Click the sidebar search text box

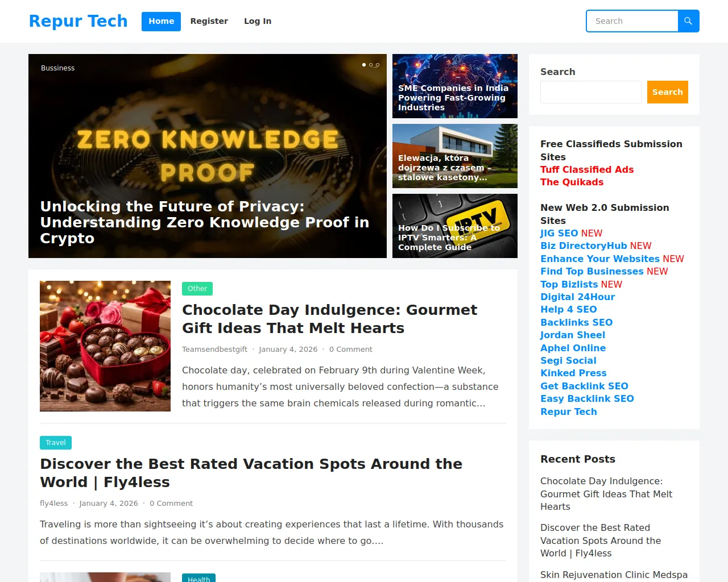click(591, 92)
